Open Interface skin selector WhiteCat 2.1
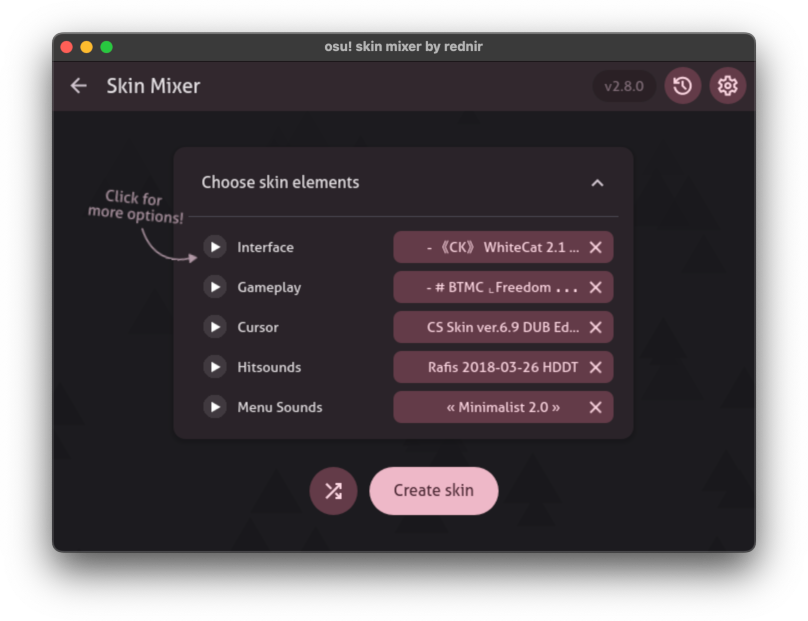 tap(503, 247)
